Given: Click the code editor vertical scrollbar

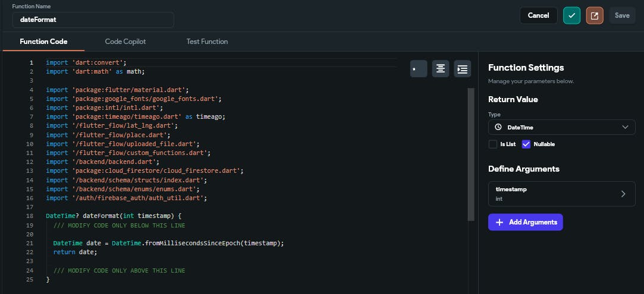Looking at the screenshot, I should point(472,154).
